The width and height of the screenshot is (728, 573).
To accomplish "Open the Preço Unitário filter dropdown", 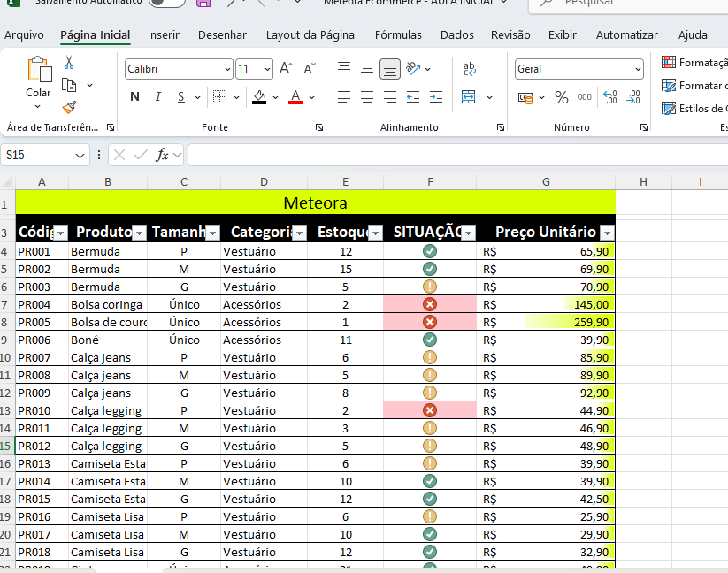I will 608,233.
